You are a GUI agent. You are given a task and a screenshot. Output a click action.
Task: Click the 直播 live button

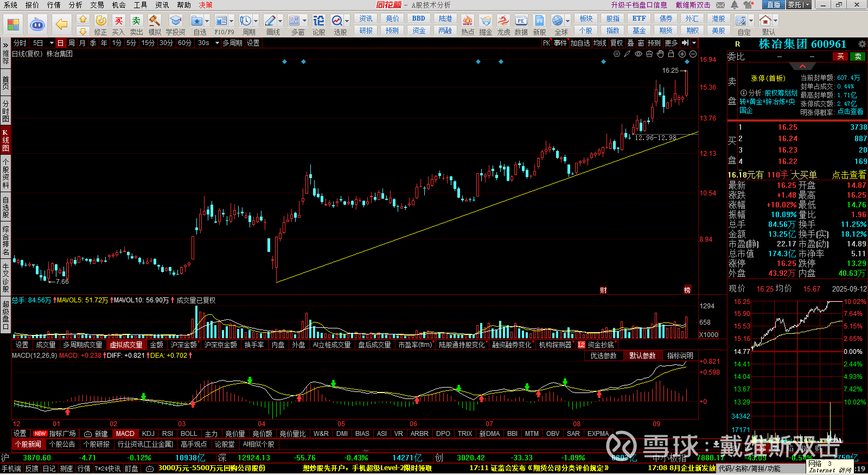[773, 5]
